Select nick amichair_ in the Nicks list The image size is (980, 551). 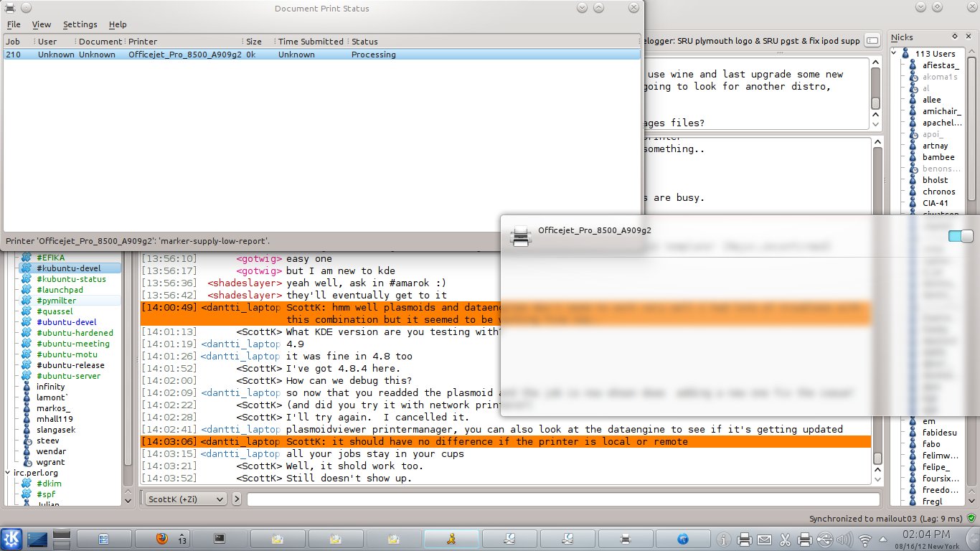click(x=941, y=111)
